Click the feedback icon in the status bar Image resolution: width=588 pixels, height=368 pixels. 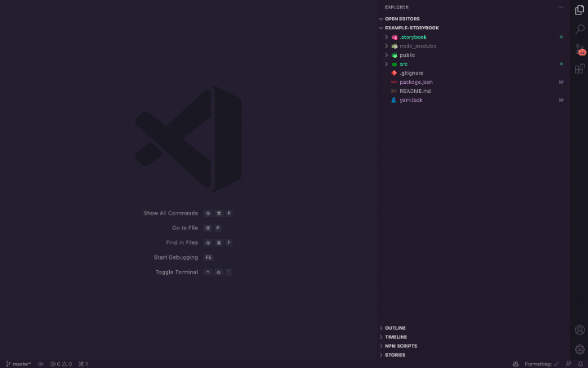tap(568, 364)
